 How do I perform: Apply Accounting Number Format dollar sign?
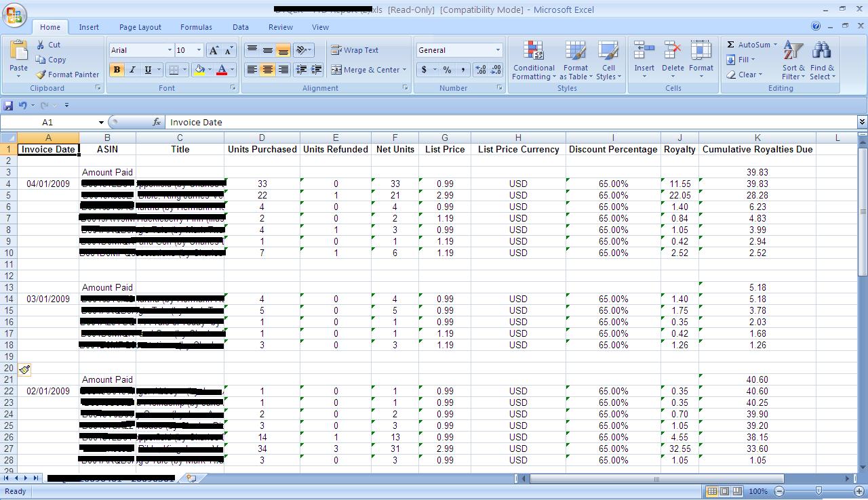(424, 70)
